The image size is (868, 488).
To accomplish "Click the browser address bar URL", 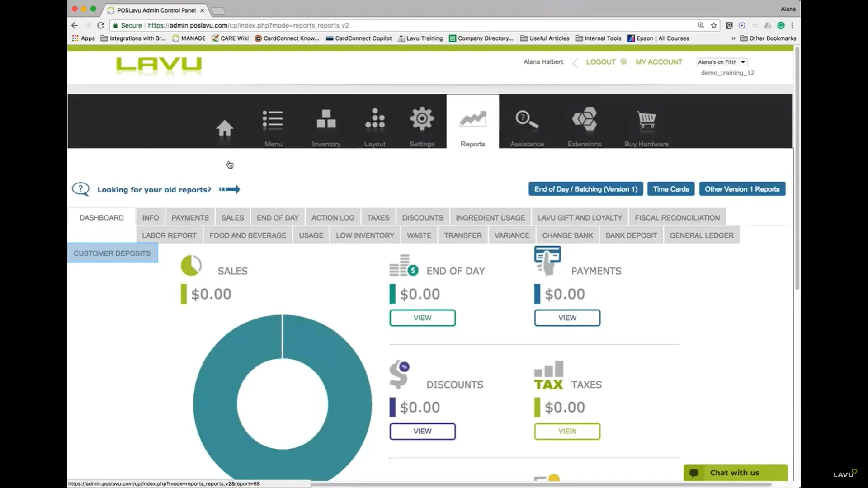I will [x=248, y=25].
